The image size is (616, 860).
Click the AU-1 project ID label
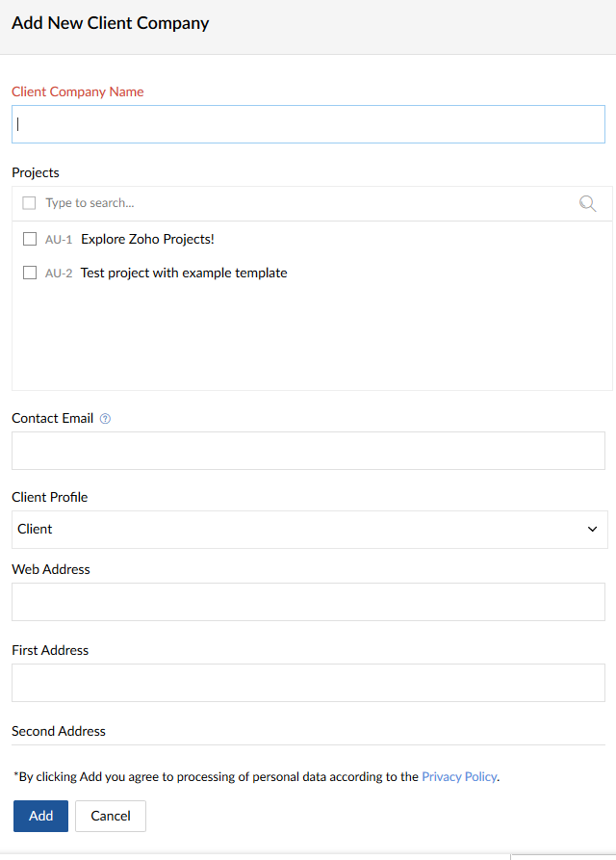click(x=59, y=240)
